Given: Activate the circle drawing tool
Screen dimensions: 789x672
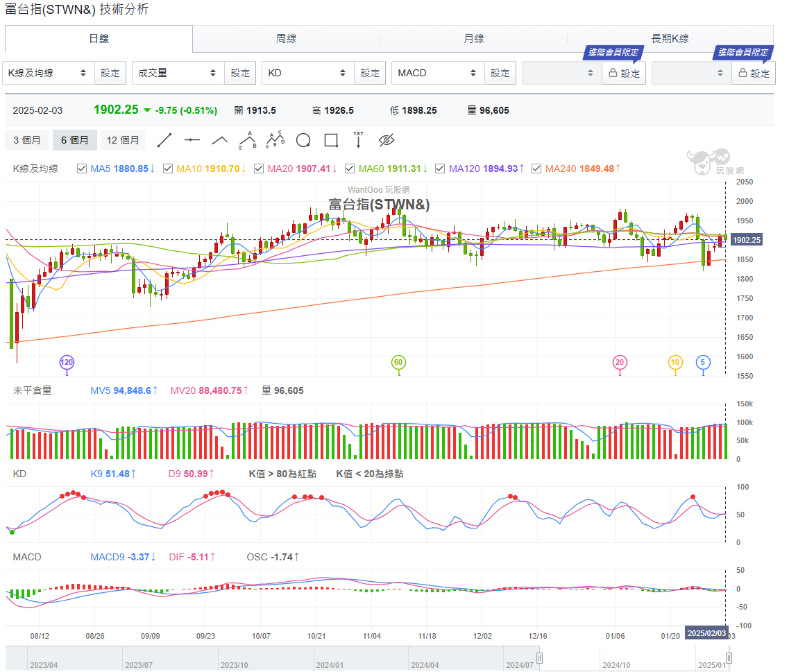Looking at the screenshot, I should [x=303, y=141].
